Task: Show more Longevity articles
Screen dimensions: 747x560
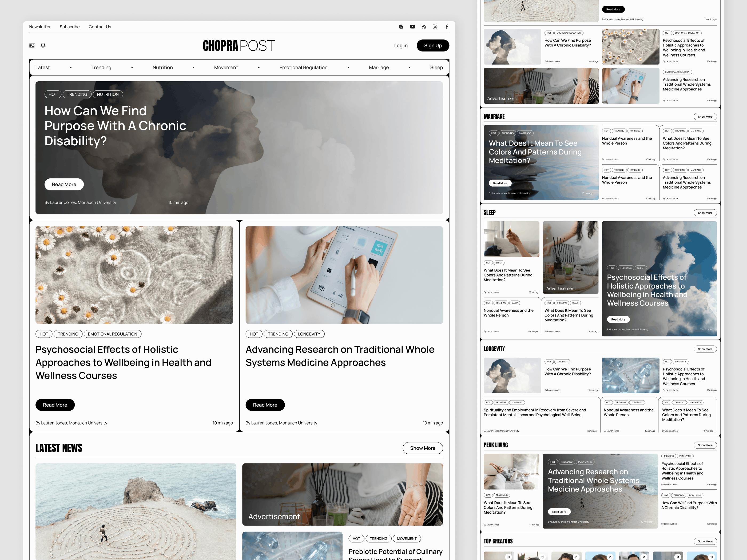Action: 705,349
